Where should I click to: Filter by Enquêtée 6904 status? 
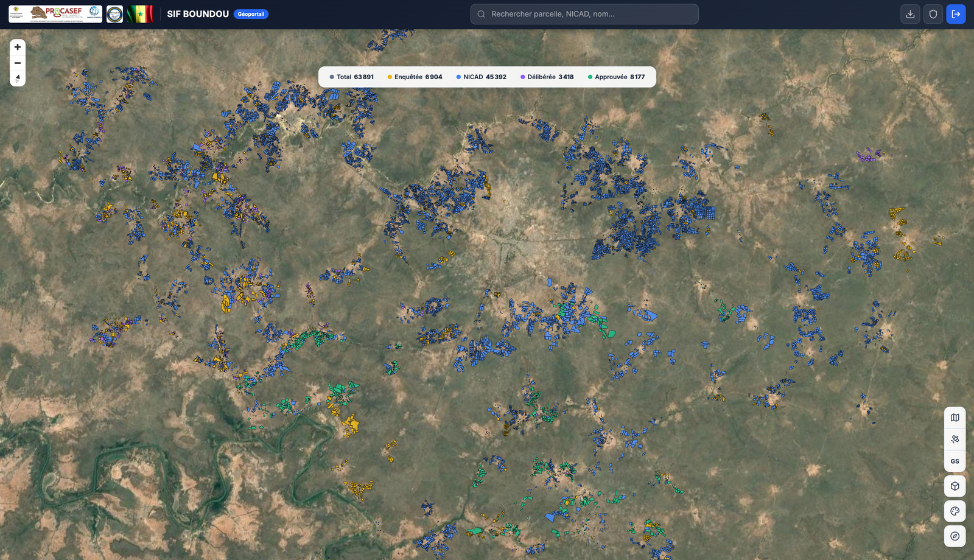click(x=415, y=77)
